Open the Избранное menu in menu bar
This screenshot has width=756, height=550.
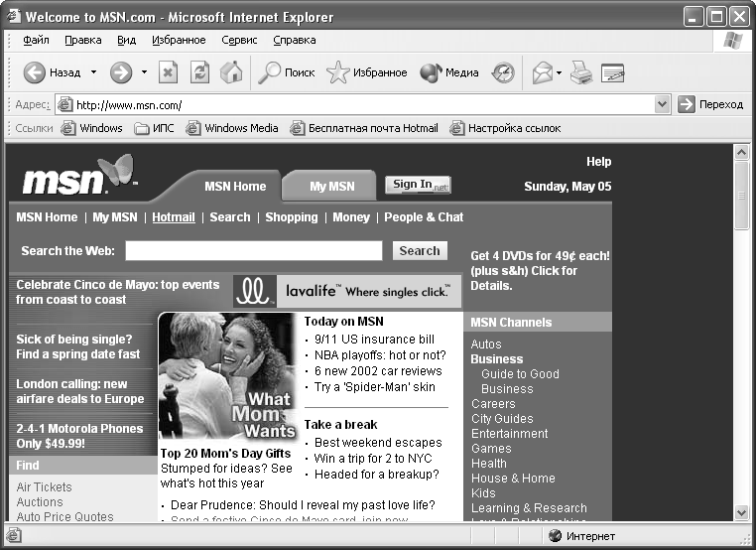[x=179, y=40]
